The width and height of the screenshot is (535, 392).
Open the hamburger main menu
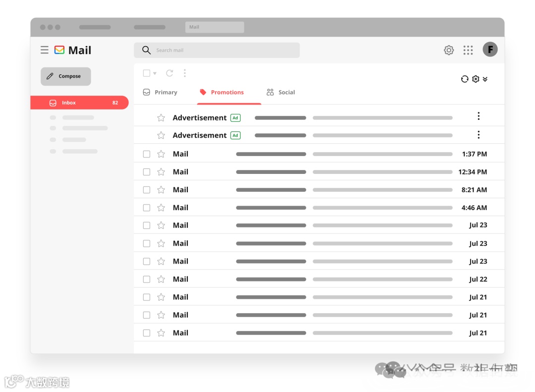point(45,50)
